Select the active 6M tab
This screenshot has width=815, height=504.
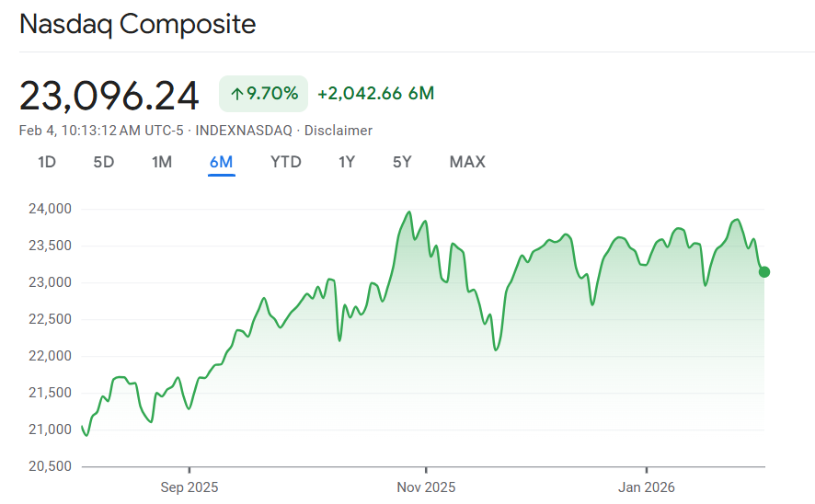(x=222, y=162)
